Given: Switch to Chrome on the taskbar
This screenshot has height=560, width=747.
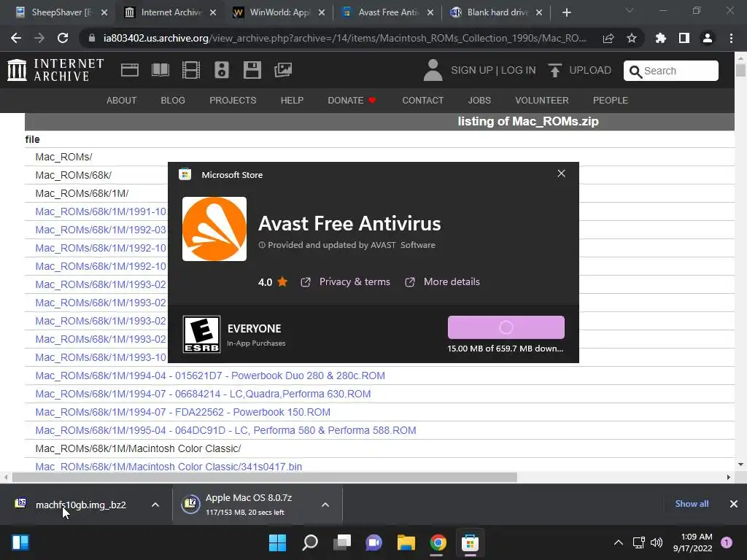Looking at the screenshot, I should 438,542.
